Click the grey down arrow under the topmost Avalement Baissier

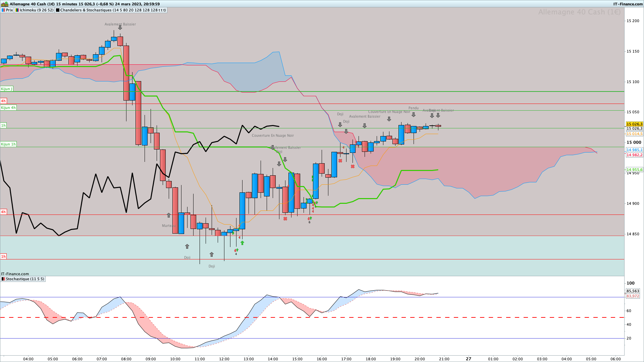[x=120, y=28]
